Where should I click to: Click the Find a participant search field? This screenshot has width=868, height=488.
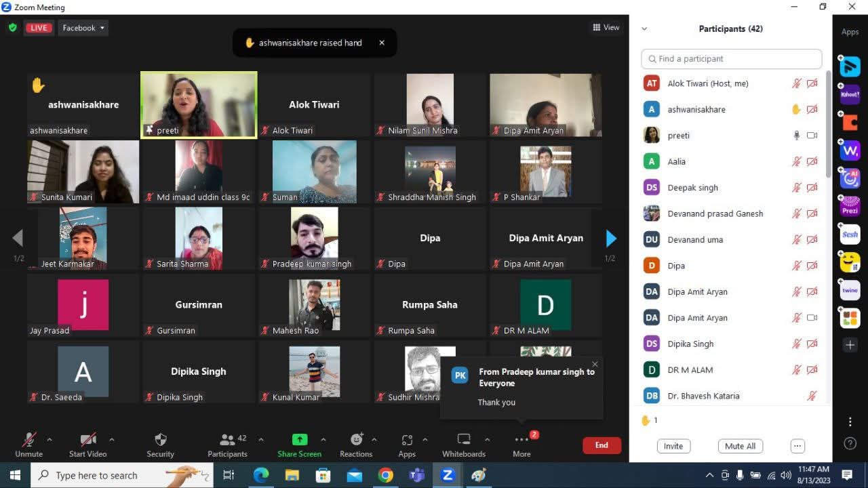point(731,59)
